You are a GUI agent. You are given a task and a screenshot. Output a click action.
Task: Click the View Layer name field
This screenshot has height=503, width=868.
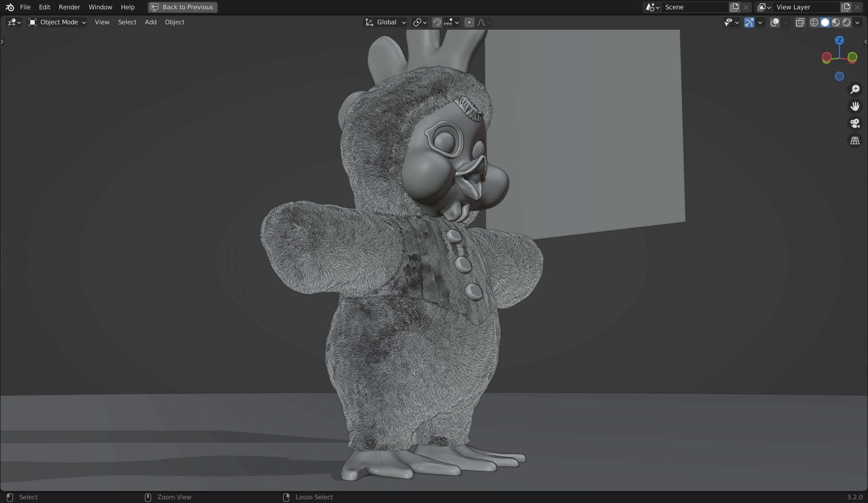tap(807, 7)
